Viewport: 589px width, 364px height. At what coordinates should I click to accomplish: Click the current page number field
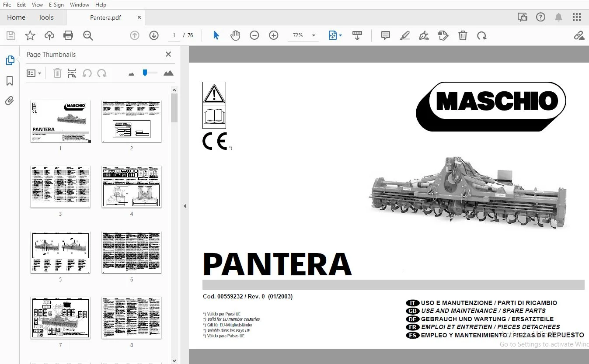coord(174,35)
